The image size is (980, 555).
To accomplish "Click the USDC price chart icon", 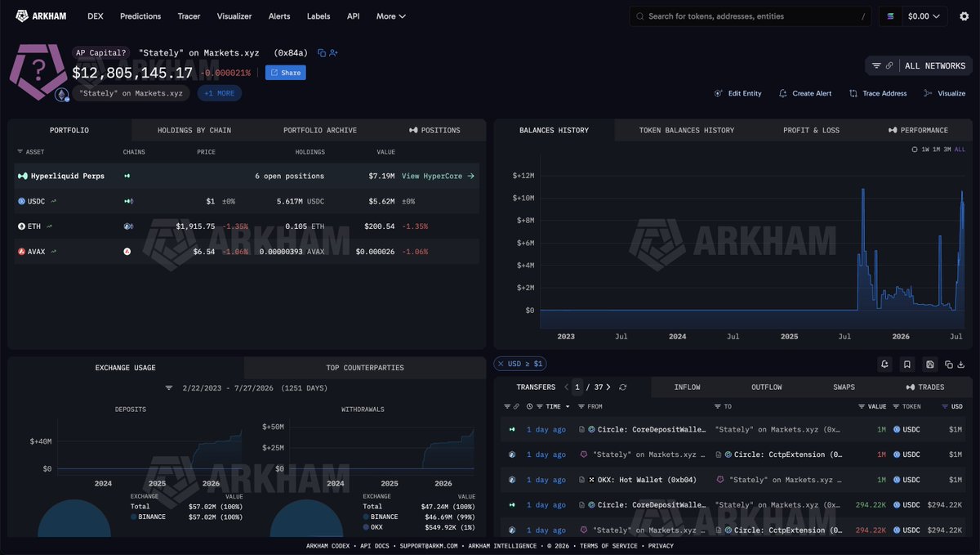I will (54, 201).
